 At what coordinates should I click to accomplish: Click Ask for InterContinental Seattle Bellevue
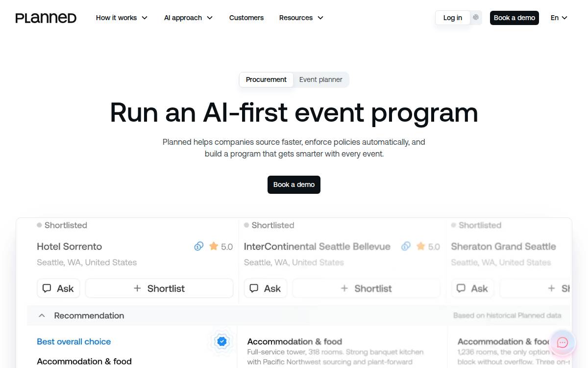tap(265, 289)
